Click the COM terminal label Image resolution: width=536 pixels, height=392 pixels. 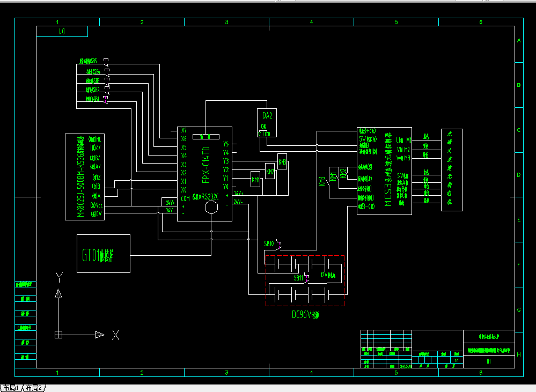(185, 198)
